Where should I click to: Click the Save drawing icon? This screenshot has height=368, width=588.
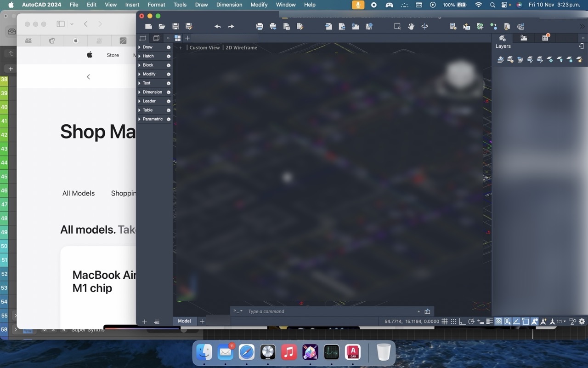pyautogui.click(x=175, y=26)
